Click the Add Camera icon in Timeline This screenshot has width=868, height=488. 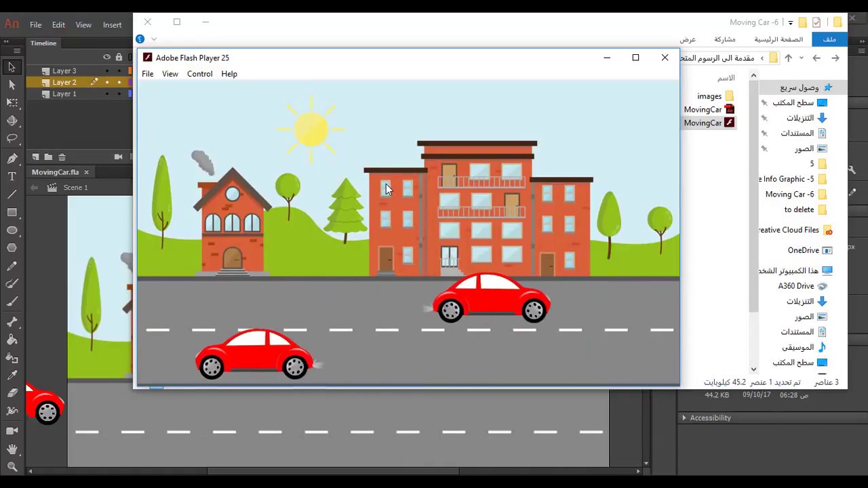pos(118,157)
